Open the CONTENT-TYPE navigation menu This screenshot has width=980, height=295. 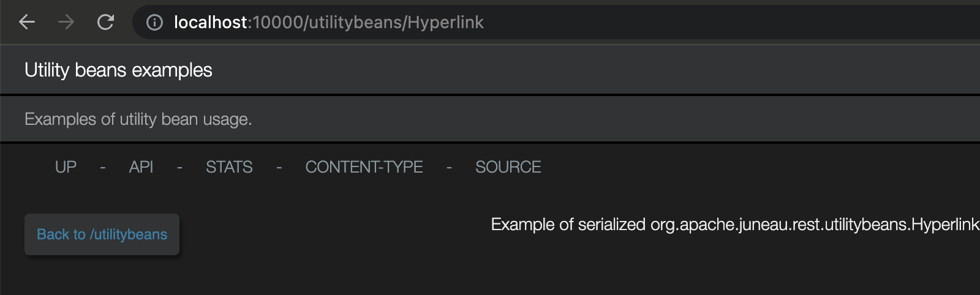pos(364,167)
